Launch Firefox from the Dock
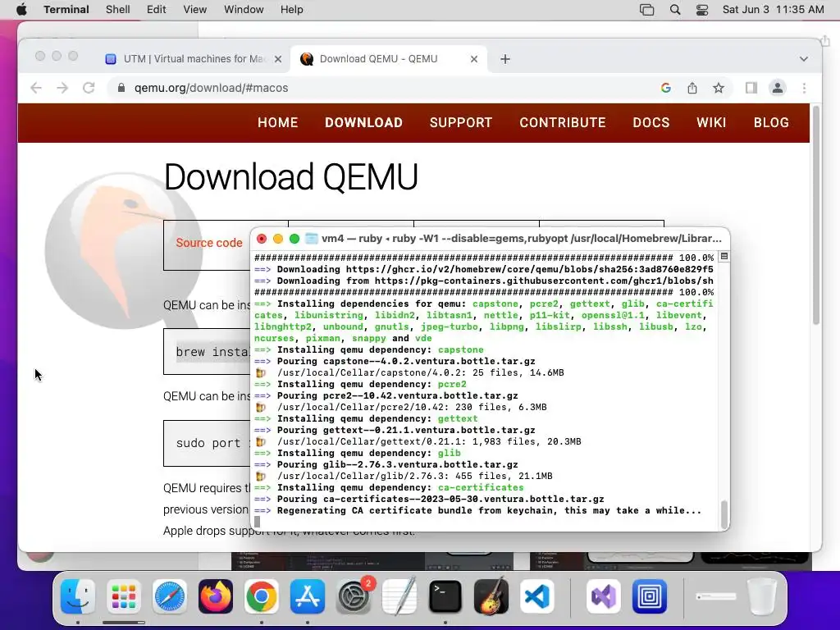 click(216, 596)
